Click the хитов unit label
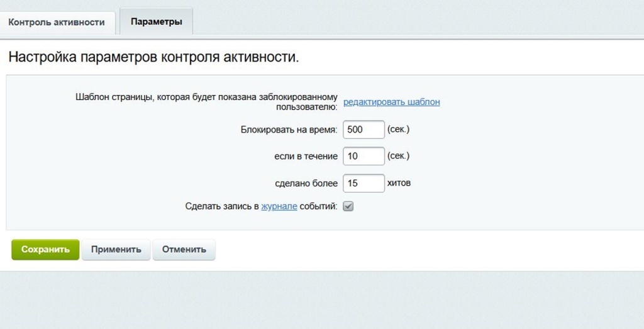Screen dimensions: 644x329 pyautogui.click(x=399, y=183)
